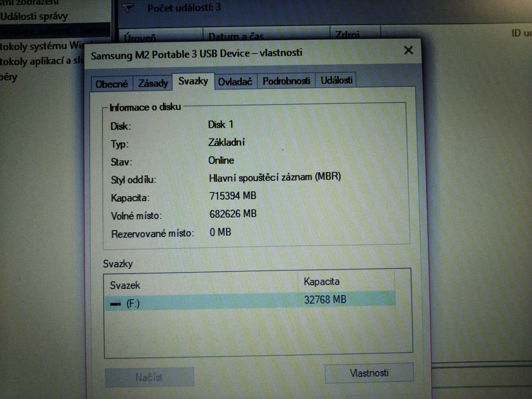Click the Vlastnosti button
This screenshot has height=399, width=532.
point(369,373)
